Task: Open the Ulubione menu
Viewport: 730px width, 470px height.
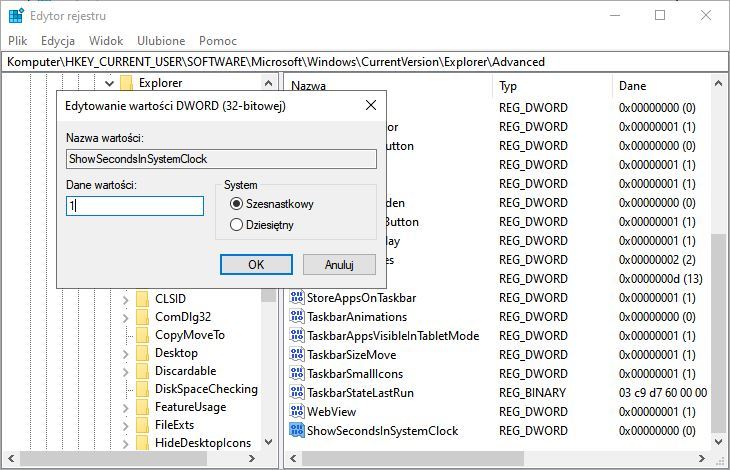Action: (x=161, y=41)
